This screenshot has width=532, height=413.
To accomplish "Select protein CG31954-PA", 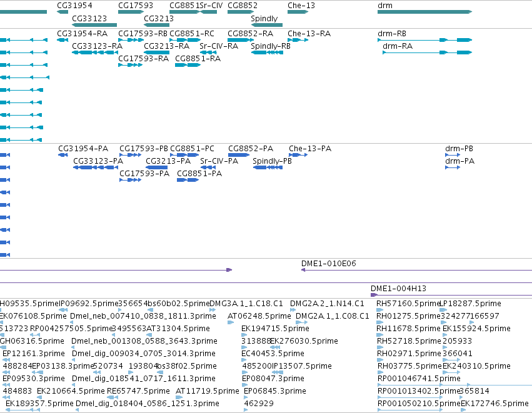I will click(x=83, y=149).
